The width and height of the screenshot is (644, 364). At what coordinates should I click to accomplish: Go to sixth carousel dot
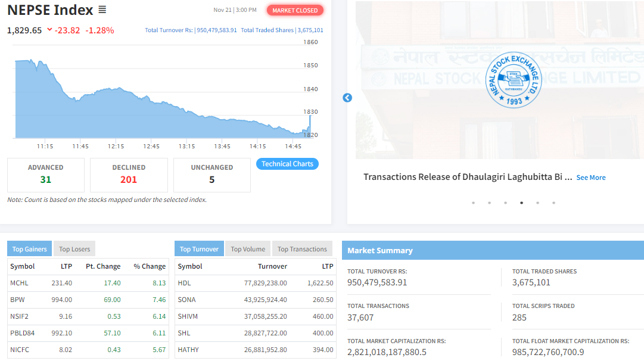553,203
